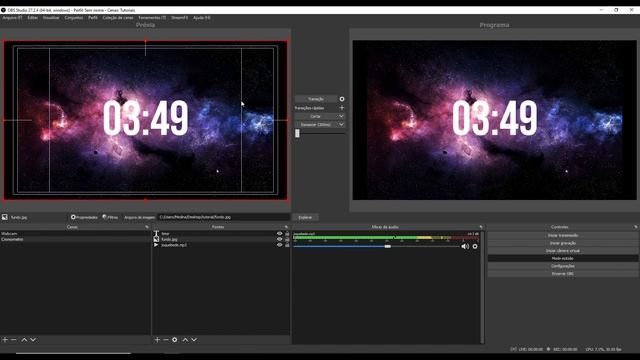Click Iniciar câmera virtual button
This screenshot has height=360, width=640.
[563, 251]
